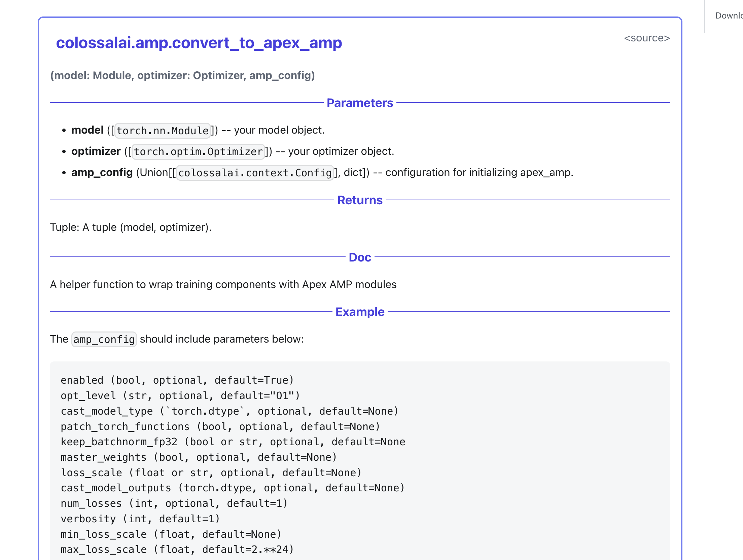Click the bold model parameter name
The image size is (743, 560).
point(87,130)
